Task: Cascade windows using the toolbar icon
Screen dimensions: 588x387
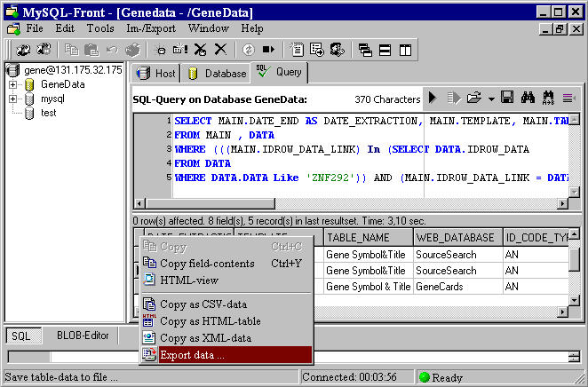Action: (x=365, y=50)
